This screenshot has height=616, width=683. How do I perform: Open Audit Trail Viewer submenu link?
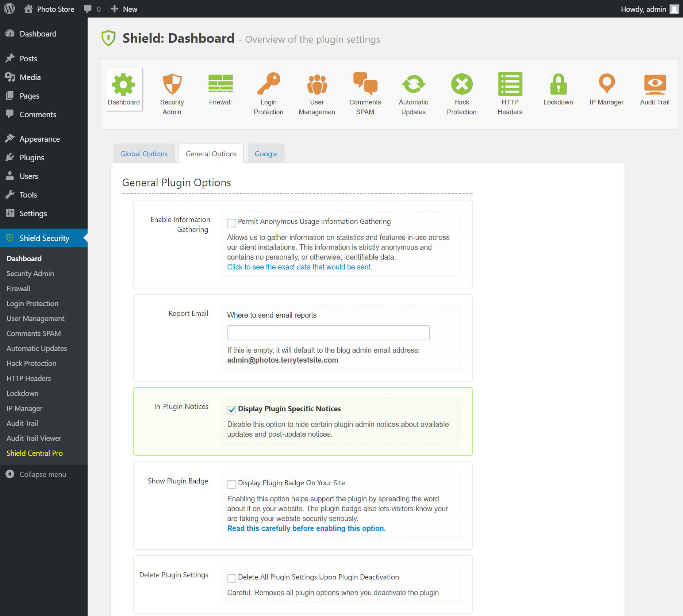coord(34,438)
